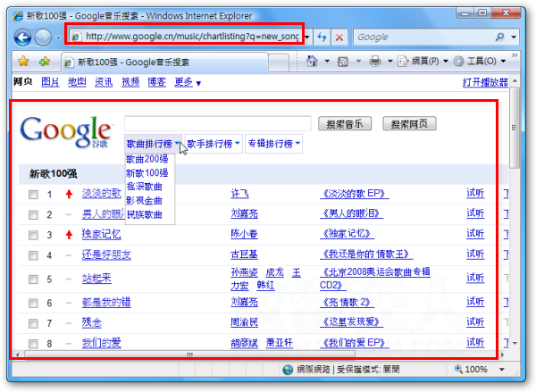The width and height of the screenshot is (536, 392).
Task: Click the Google 谷歌 logo
Action: tap(65, 131)
